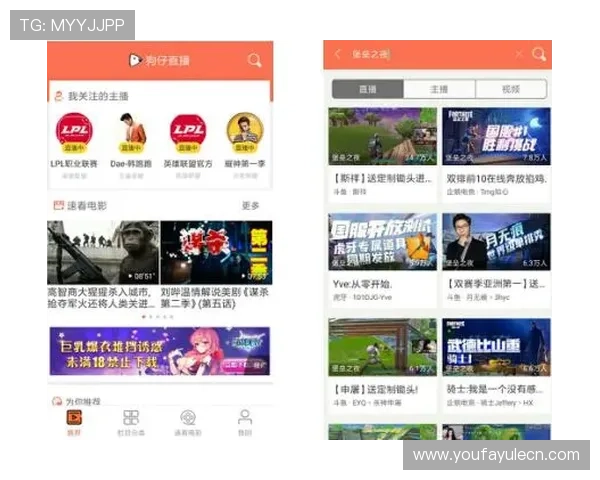Click title 【双赛季亚洲第一】送
Image resolution: width=600 pixels, height=480 pixels.
pos(496,284)
